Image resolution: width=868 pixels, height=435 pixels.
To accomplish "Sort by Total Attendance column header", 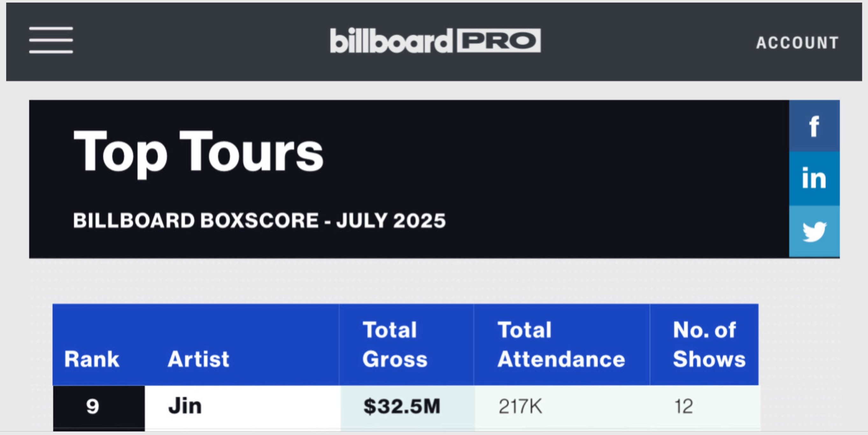I will (561, 344).
